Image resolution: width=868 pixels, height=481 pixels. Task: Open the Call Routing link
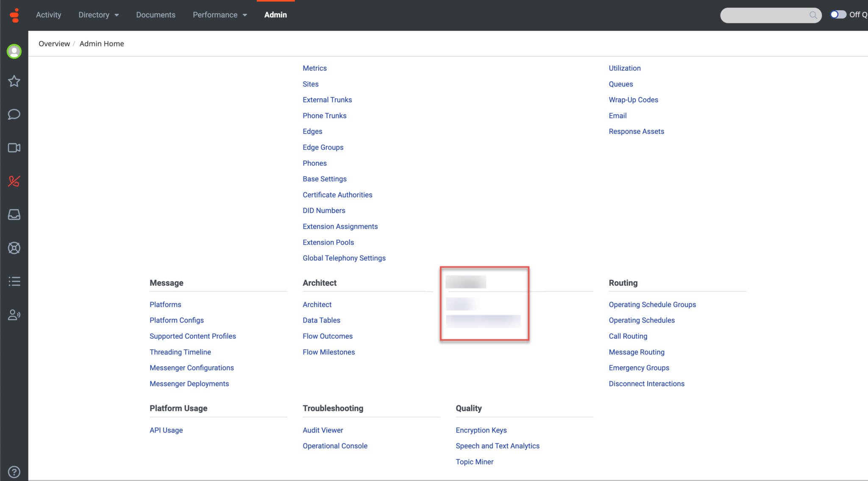[628, 336]
